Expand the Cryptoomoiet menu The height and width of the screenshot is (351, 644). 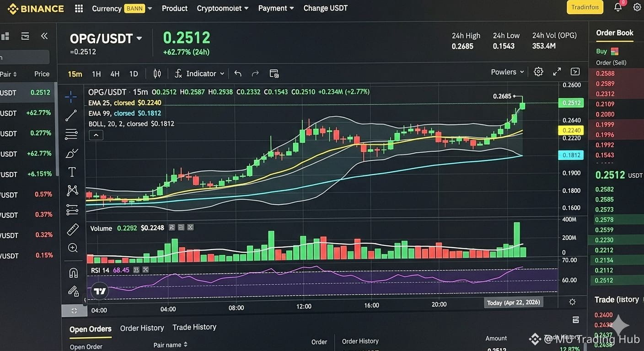(x=223, y=8)
